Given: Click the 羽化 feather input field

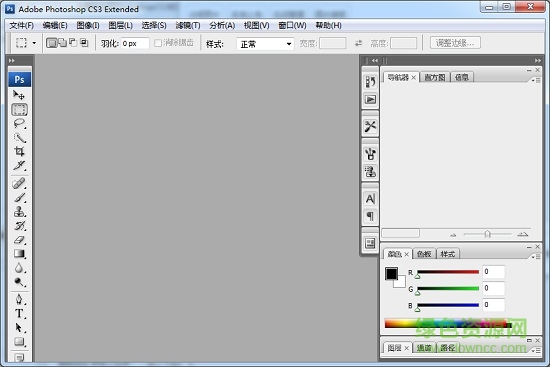Looking at the screenshot, I should click(135, 44).
